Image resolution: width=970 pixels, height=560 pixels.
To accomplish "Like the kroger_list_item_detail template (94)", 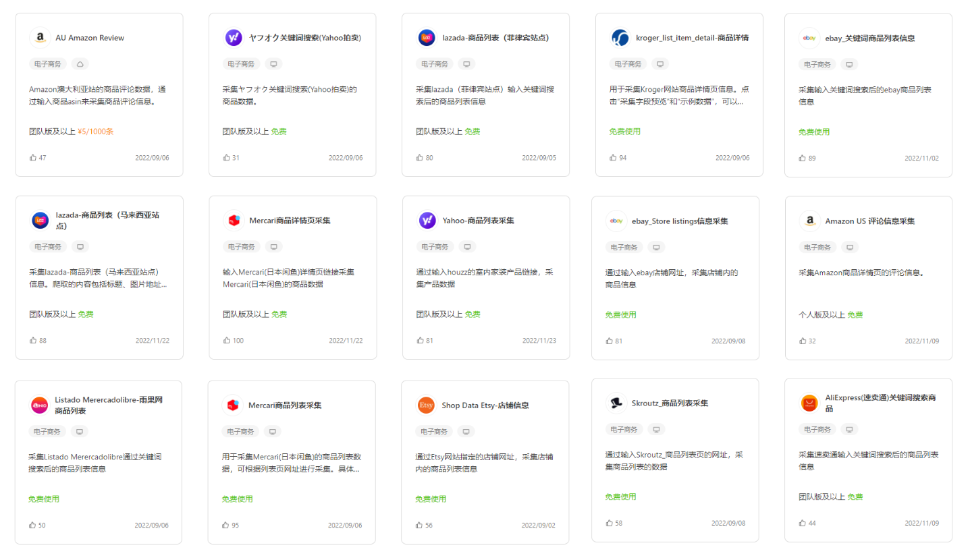I will click(x=614, y=158).
